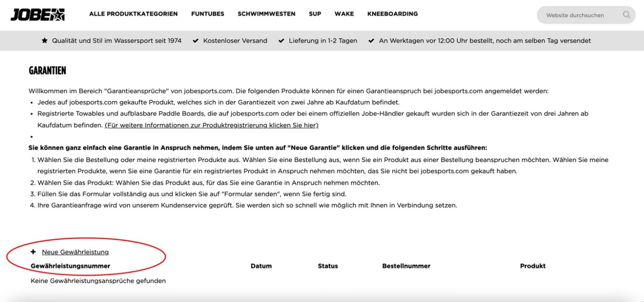
Task: Select the Kneeboarding menu item
Action: click(392, 14)
